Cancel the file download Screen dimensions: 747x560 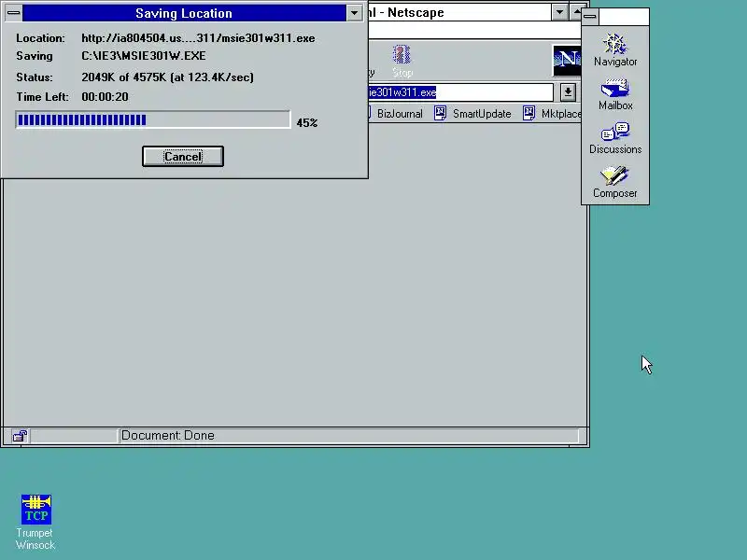pos(183,156)
